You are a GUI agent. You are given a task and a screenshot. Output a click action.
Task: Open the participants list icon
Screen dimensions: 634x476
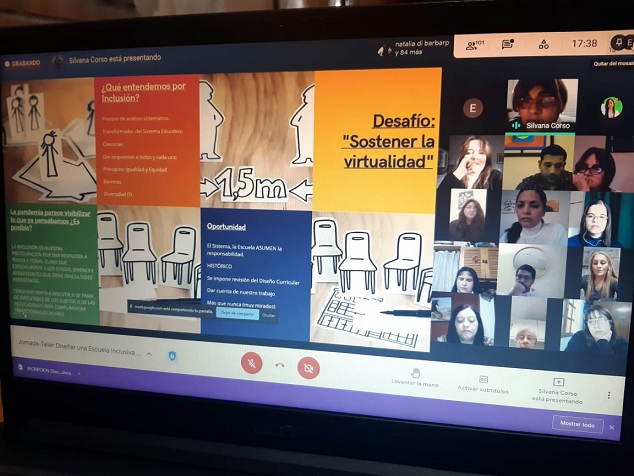[x=472, y=44]
